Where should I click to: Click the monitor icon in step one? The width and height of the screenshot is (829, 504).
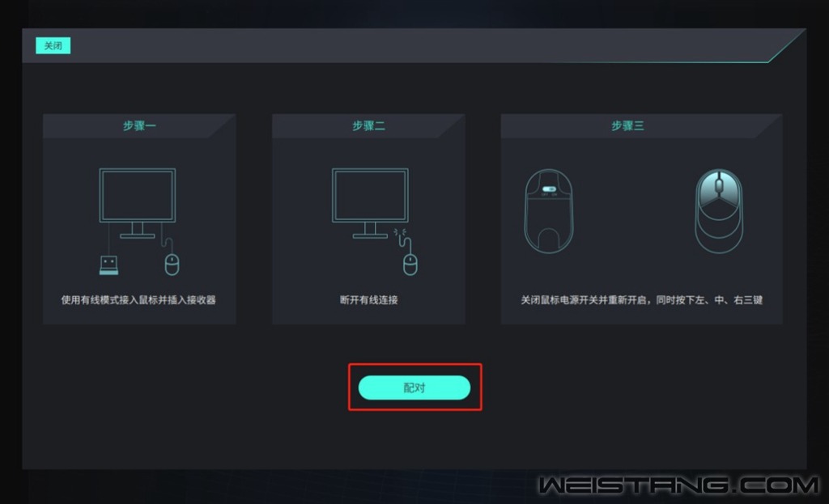[138, 203]
